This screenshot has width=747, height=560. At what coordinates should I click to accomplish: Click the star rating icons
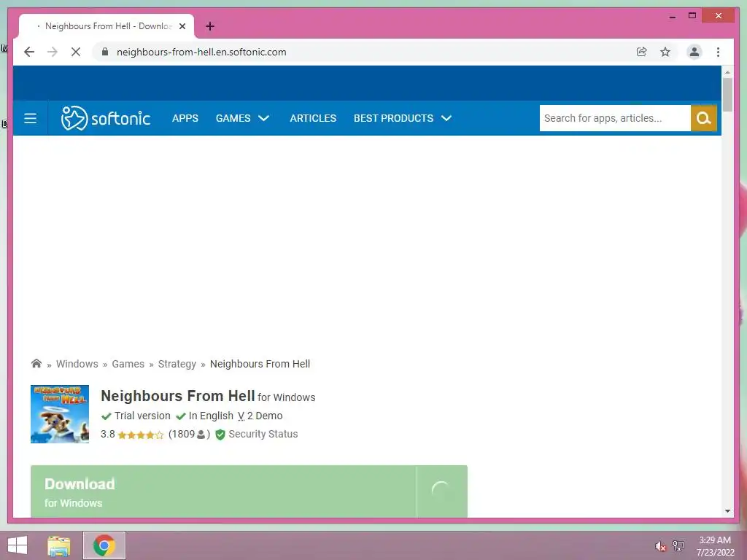141,435
